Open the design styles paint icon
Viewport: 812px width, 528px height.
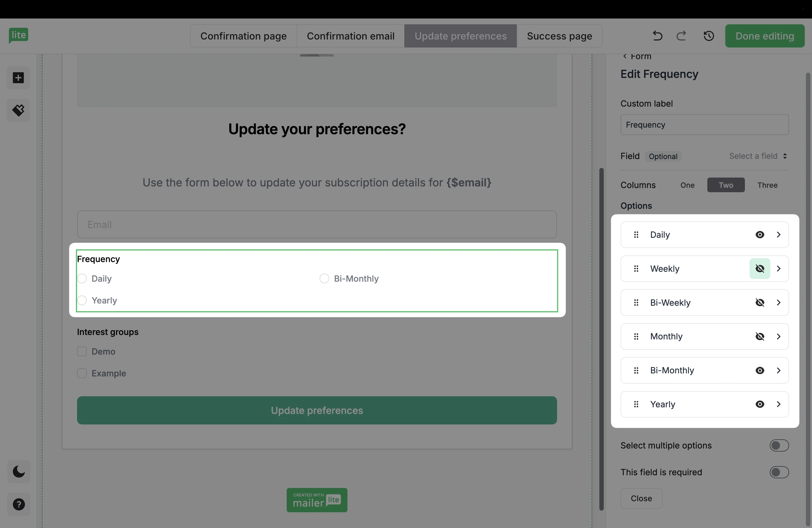point(19,110)
